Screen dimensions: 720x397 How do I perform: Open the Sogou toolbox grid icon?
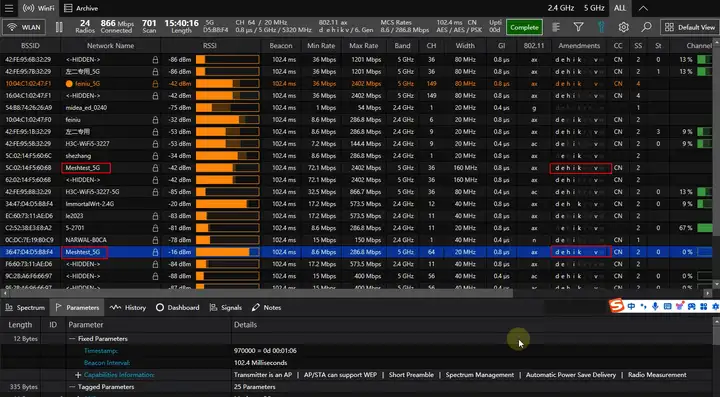(x=703, y=306)
